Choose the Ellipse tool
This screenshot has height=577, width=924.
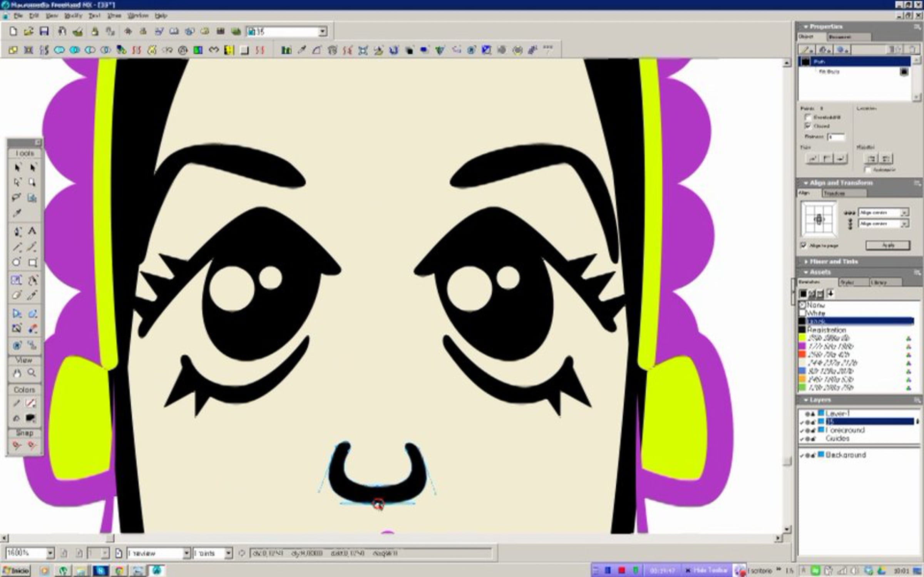17,262
